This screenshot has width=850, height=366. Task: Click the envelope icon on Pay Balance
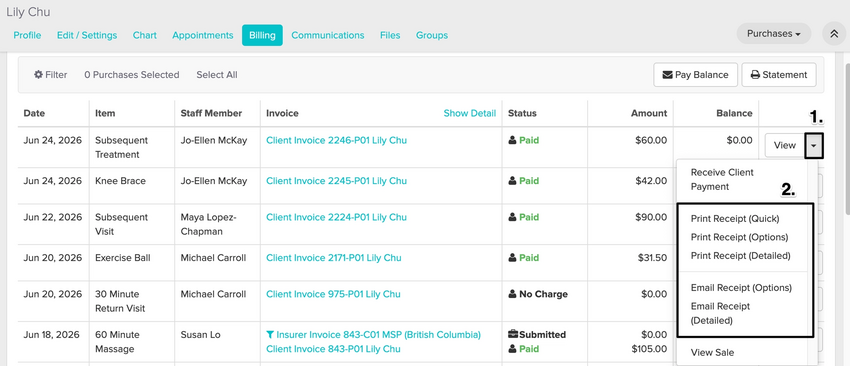pos(667,75)
